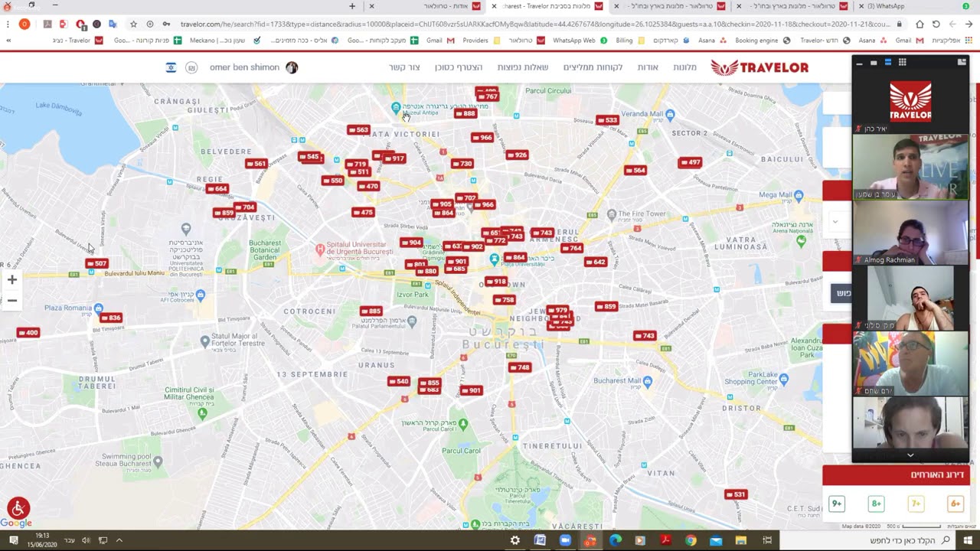
Task: Switch Zoom to single speaker view
Action: coord(874,63)
